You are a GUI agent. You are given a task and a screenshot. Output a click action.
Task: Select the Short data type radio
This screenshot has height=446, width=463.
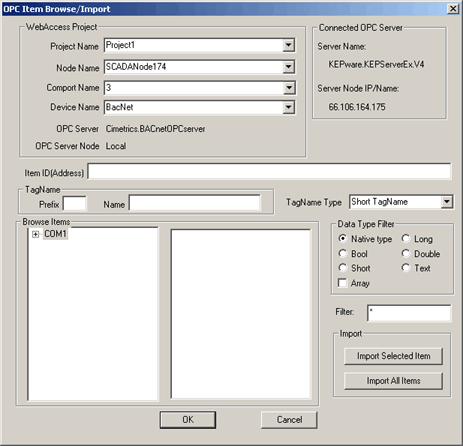pyautogui.click(x=343, y=268)
